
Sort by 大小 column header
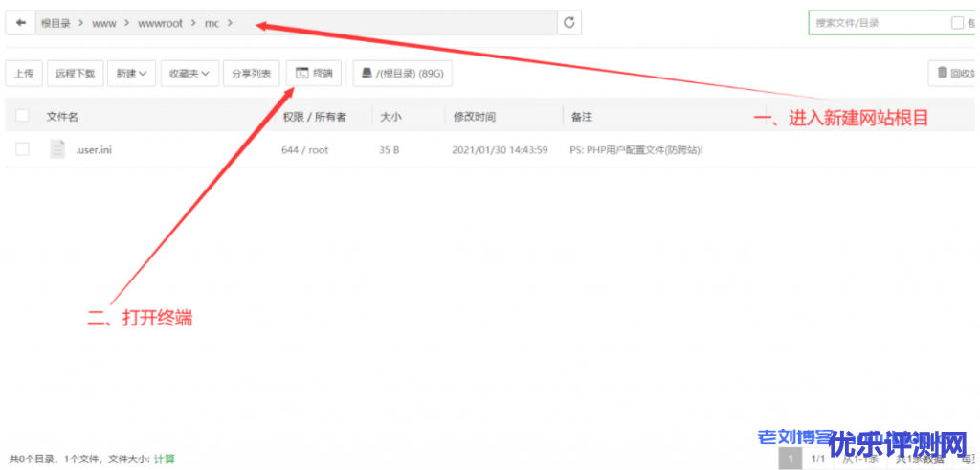click(x=390, y=116)
